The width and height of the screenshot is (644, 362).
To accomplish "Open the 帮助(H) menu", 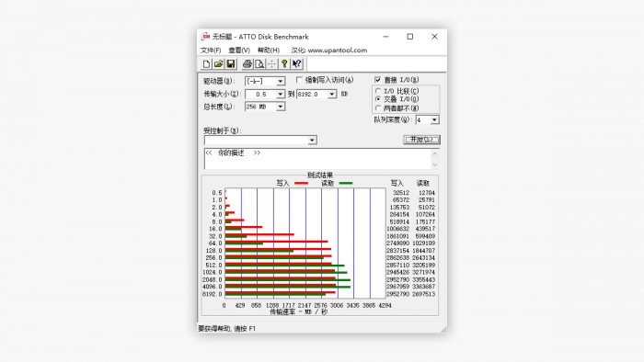I will pyautogui.click(x=269, y=50).
